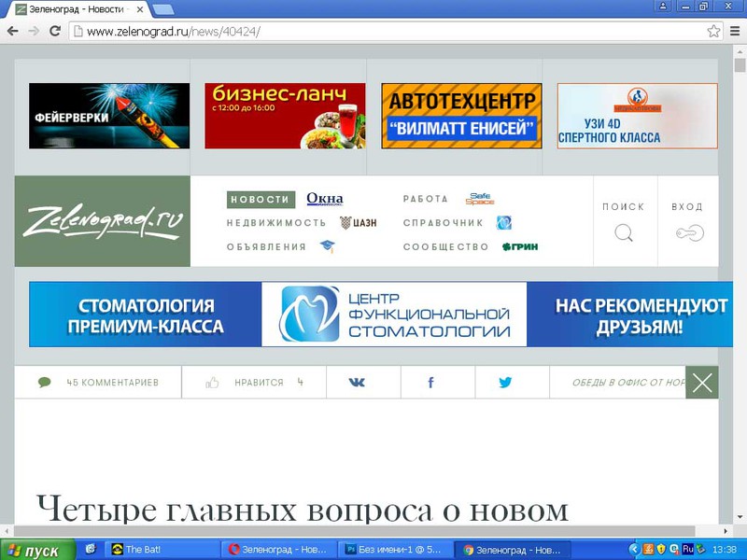747x560 pixels.
Task: Click the Zelenograd.ru site logo
Action: pyautogui.click(x=103, y=222)
